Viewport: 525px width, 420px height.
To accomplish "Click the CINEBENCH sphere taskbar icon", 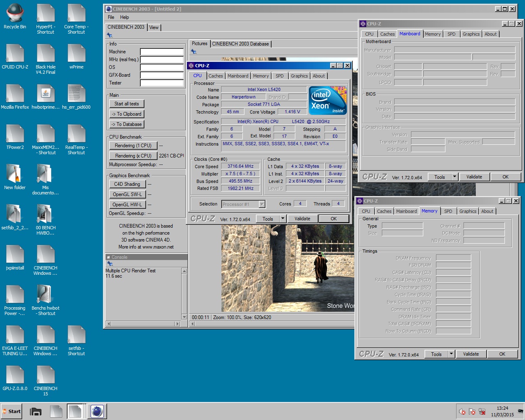I will (x=97, y=411).
